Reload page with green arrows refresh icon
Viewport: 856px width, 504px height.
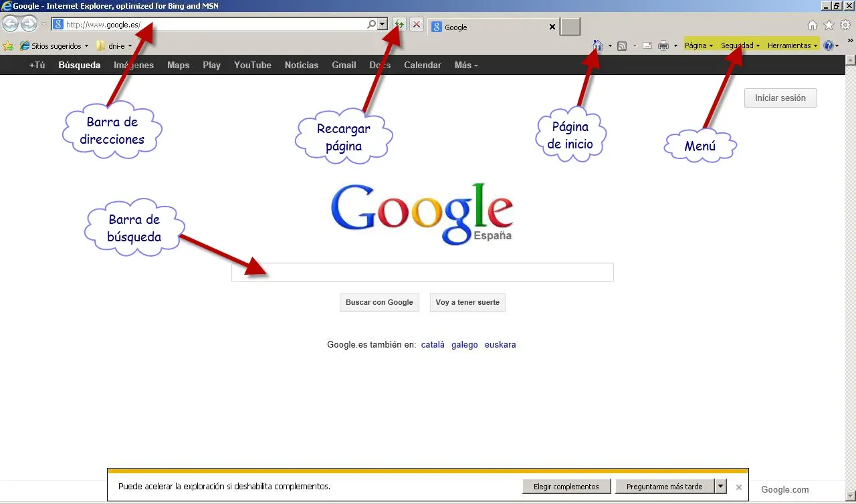click(x=399, y=25)
